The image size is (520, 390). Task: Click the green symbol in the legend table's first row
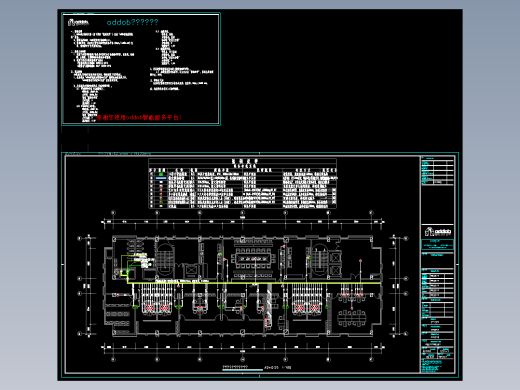[x=161, y=174]
